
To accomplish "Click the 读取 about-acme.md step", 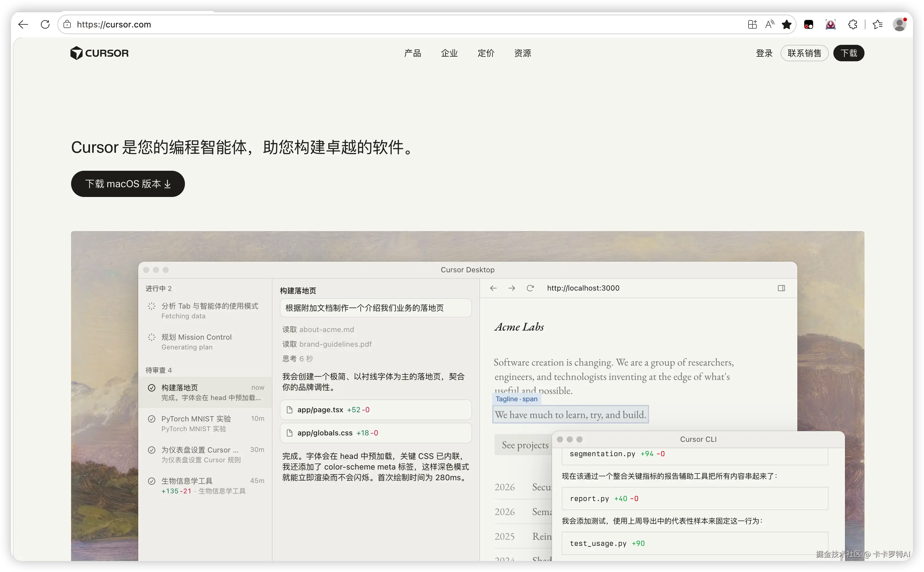I will pos(318,330).
